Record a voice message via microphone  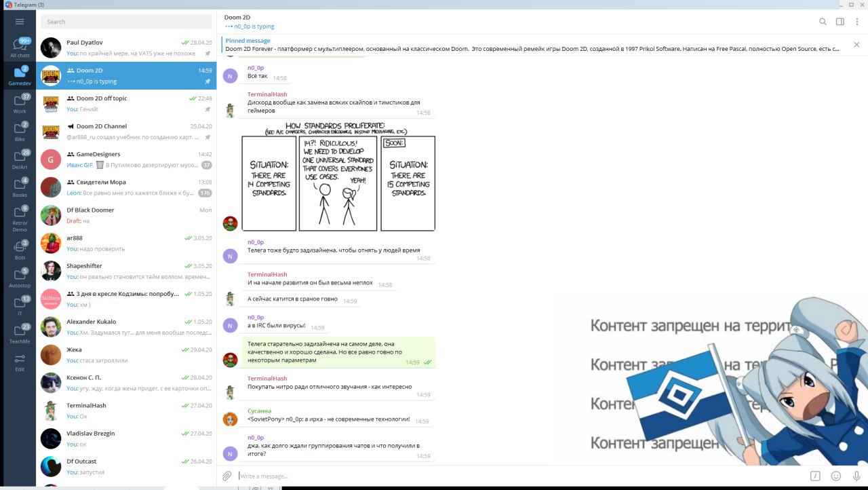tap(856, 476)
